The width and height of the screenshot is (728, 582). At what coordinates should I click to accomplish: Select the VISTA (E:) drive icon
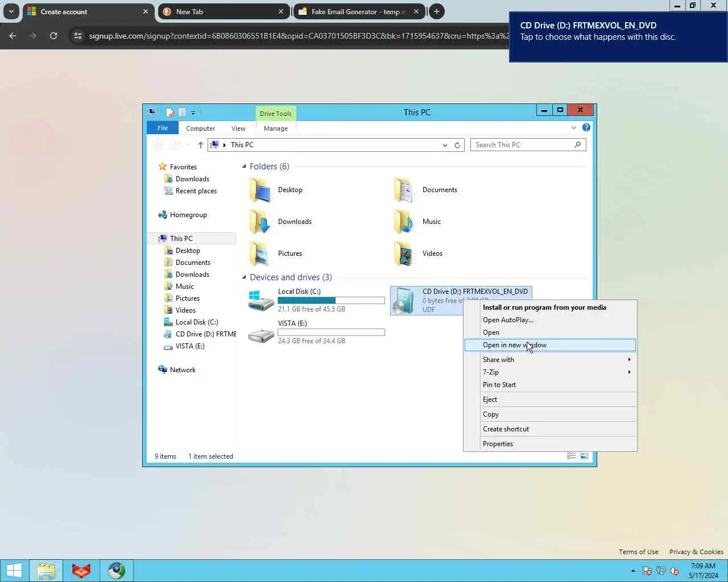[x=261, y=335]
